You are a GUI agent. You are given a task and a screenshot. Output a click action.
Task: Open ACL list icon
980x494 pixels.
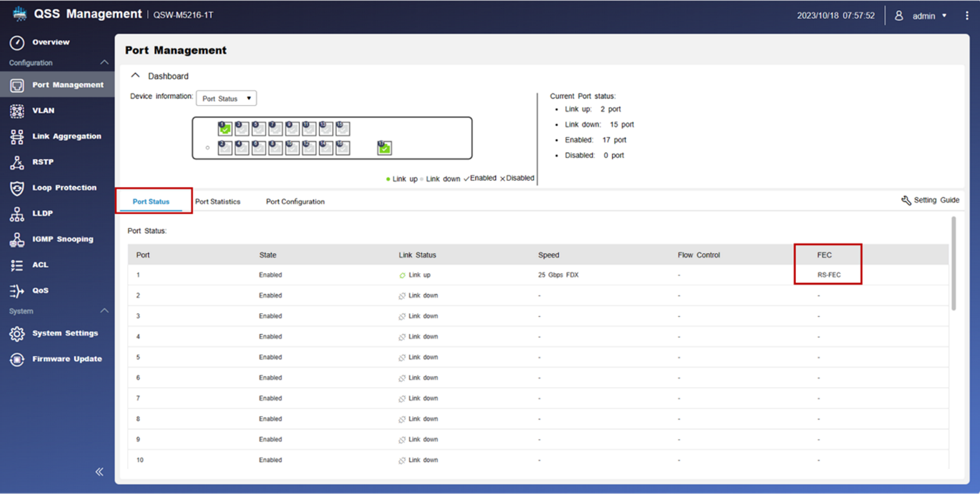click(17, 265)
